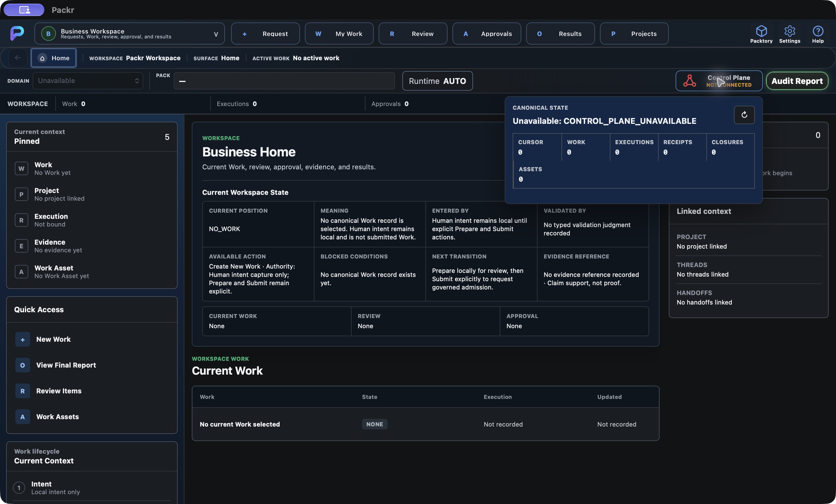Viewport: 836px width, 504px height.
Task: Open the Review tab
Action: click(412, 33)
